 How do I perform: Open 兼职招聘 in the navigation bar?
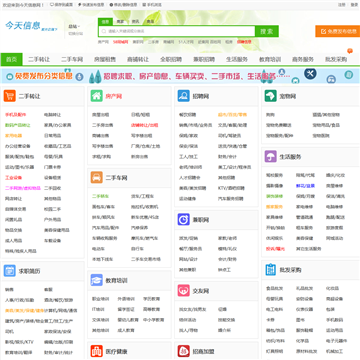pyautogui.click(x=204, y=59)
